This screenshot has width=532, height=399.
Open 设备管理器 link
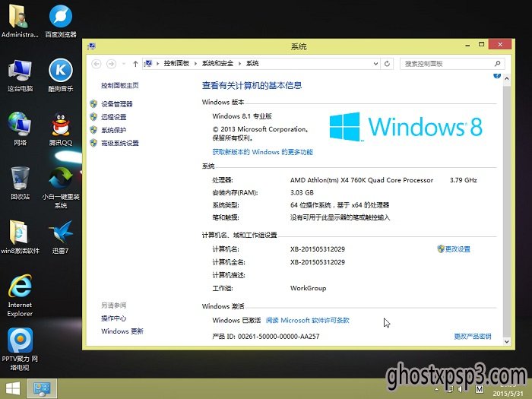(x=117, y=104)
